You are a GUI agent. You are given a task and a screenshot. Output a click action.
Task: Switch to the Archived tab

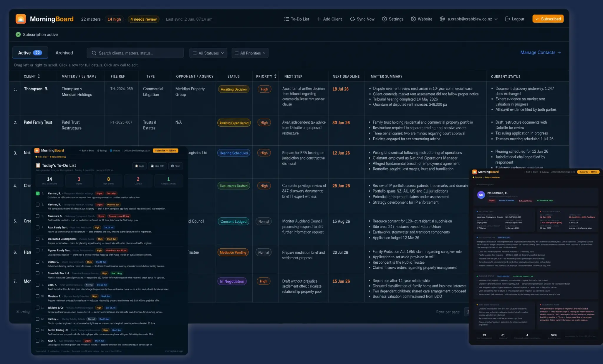coord(64,53)
